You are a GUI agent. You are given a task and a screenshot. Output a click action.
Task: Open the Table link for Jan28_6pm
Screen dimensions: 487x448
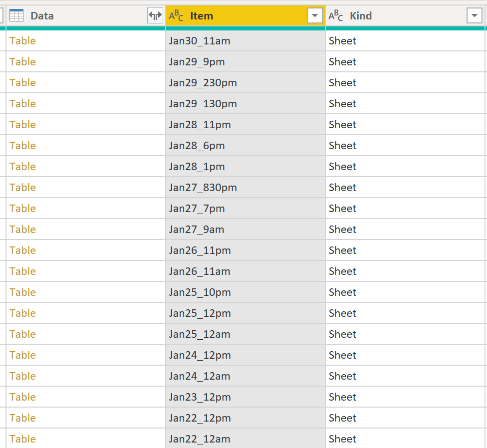click(x=22, y=146)
